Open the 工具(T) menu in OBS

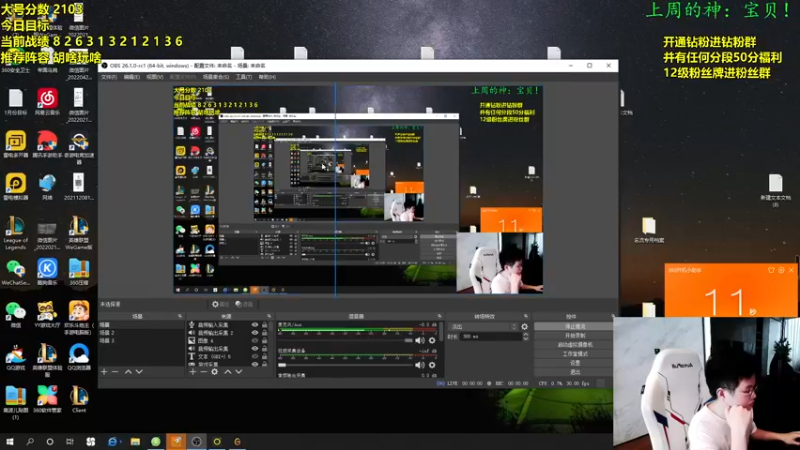point(244,77)
